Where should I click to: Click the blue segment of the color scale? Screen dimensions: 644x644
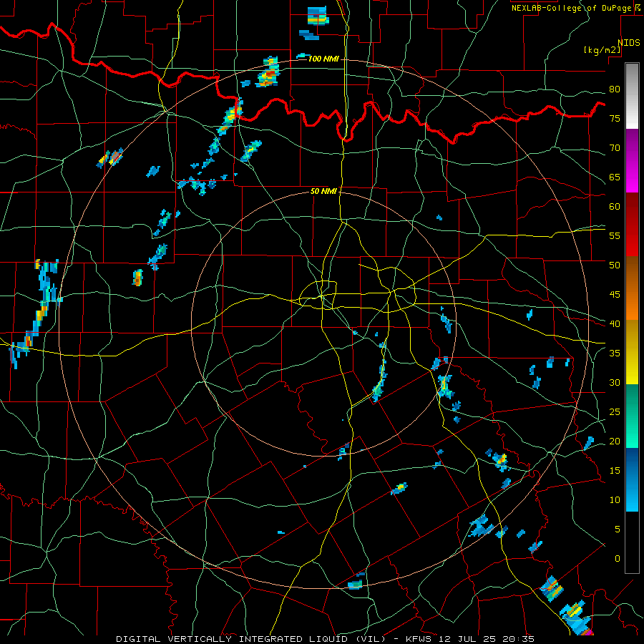click(632, 479)
